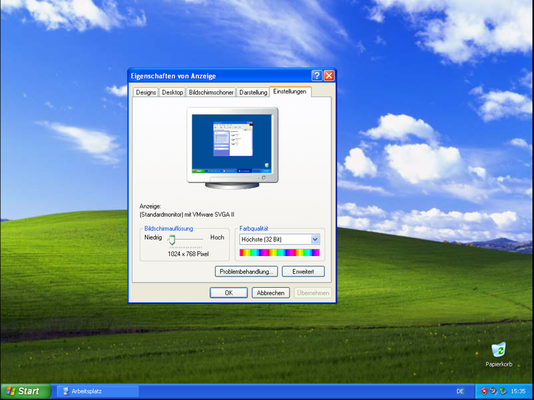Viewport: 534px width, 400px height.
Task: Click the Arbeitsplatz taskbar button
Action: pyautogui.click(x=98, y=391)
